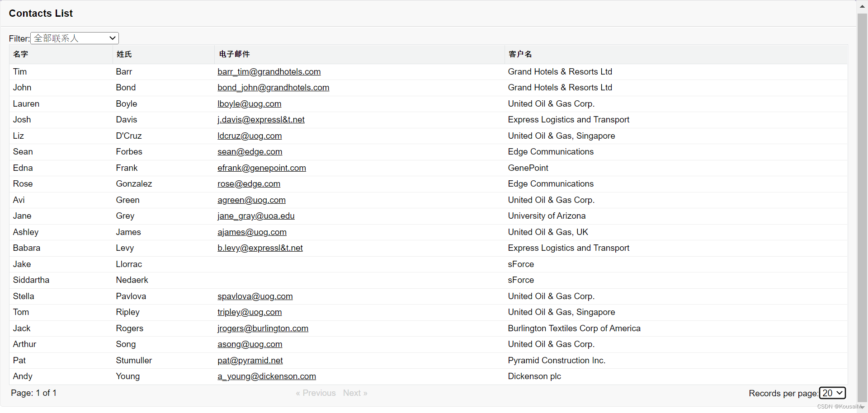
Task: Expand the filter selector arrow
Action: [x=112, y=38]
